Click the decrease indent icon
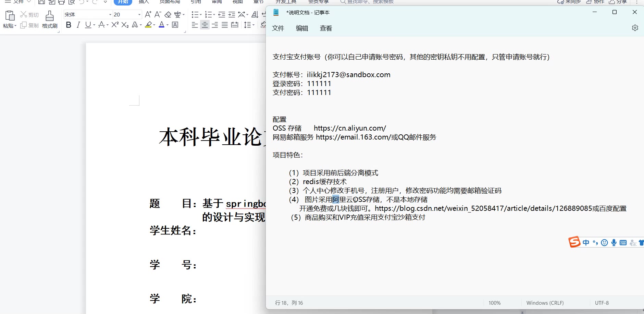Viewport: 644px width, 314px height. point(222,14)
